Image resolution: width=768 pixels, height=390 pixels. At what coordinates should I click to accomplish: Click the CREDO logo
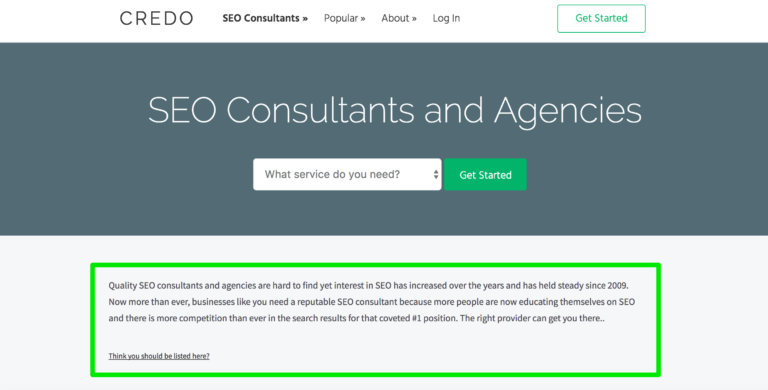[156, 19]
